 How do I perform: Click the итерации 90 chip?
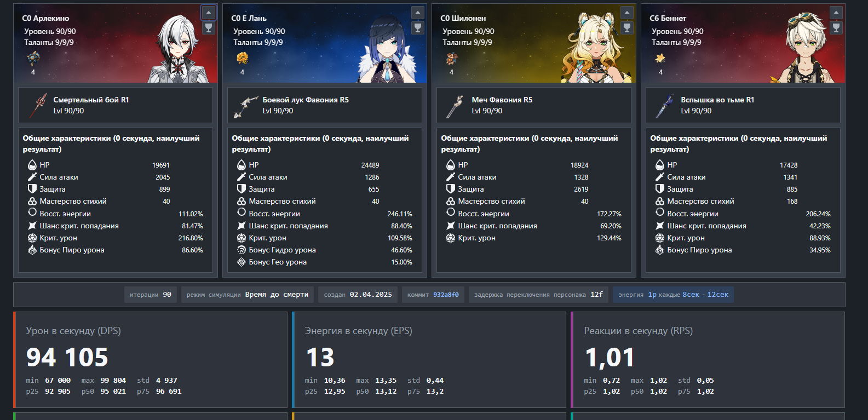tap(151, 295)
